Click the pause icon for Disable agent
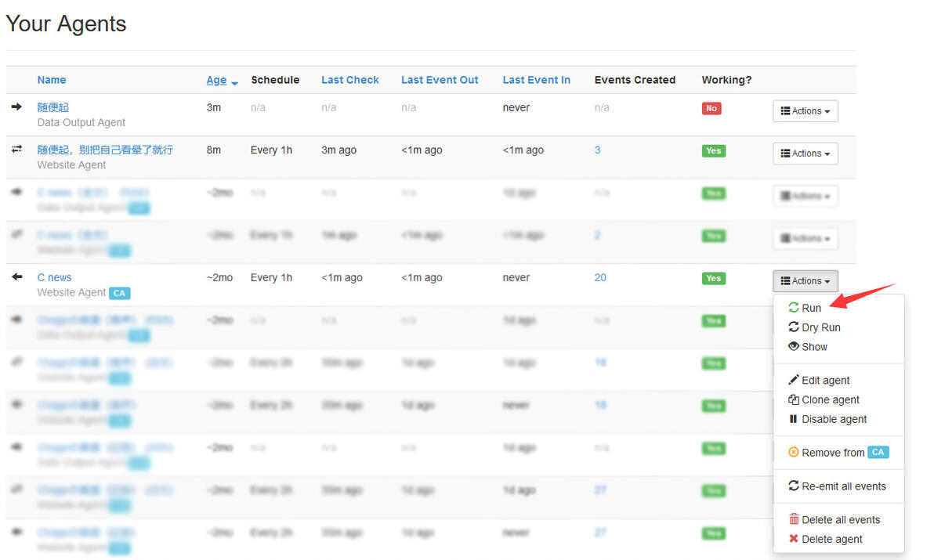 tap(794, 419)
